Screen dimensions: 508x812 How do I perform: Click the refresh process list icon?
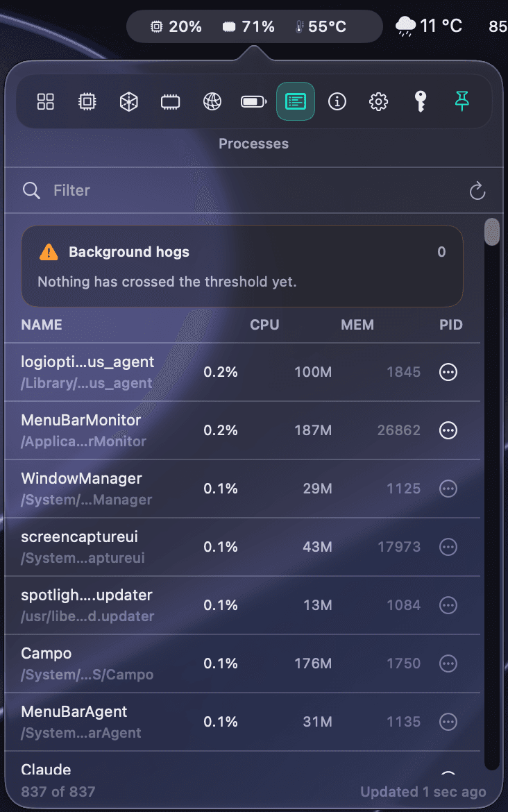pos(477,191)
